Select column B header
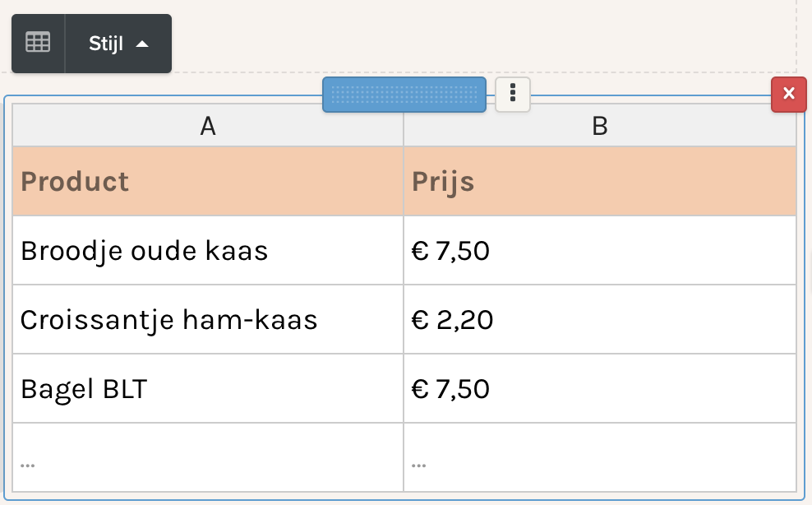 [600, 126]
